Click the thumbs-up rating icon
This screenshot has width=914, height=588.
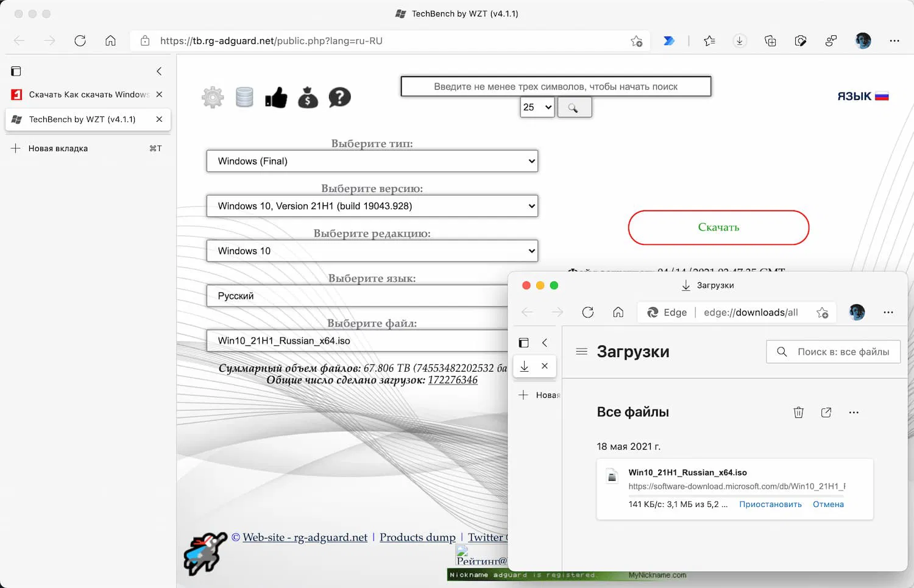(276, 97)
